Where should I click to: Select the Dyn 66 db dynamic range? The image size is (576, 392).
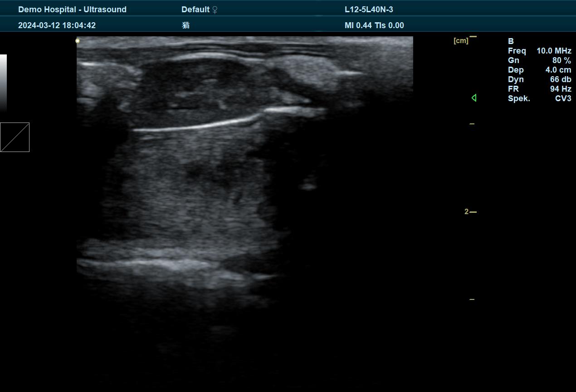click(x=539, y=79)
